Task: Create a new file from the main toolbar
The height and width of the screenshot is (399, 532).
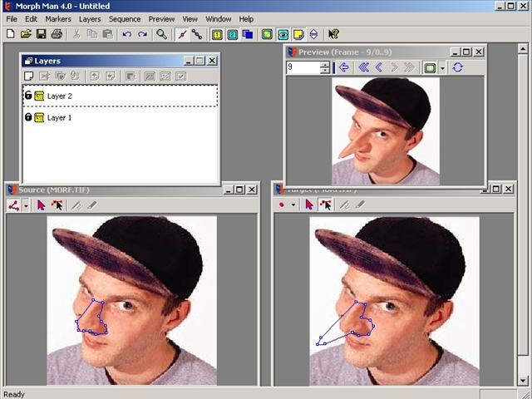Action: click(x=11, y=34)
